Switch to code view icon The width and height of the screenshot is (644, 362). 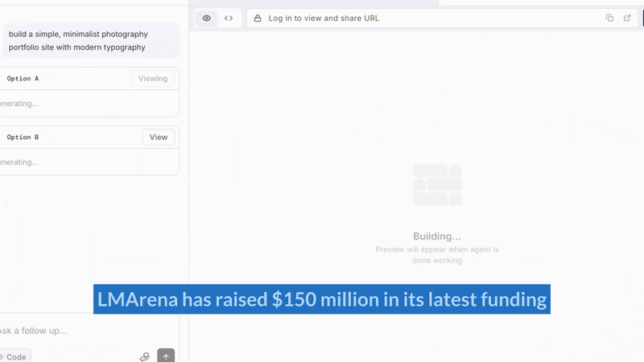pyautogui.click(x=229, y=18)
